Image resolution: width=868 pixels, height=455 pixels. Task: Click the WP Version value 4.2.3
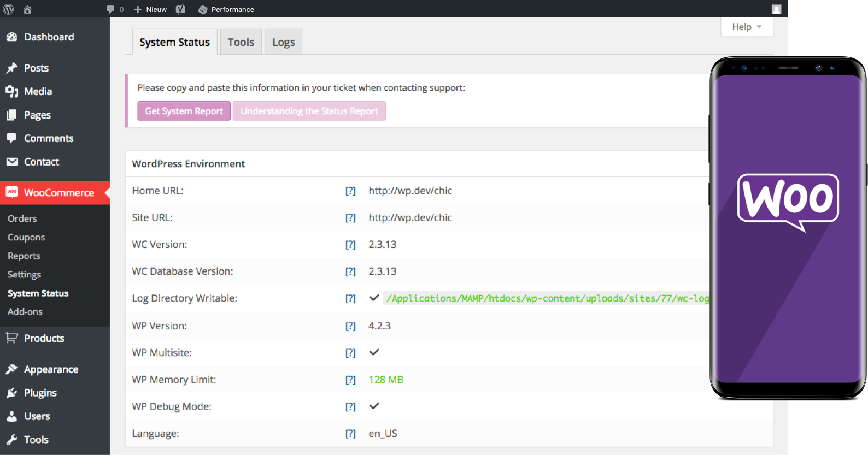[379, 326]
